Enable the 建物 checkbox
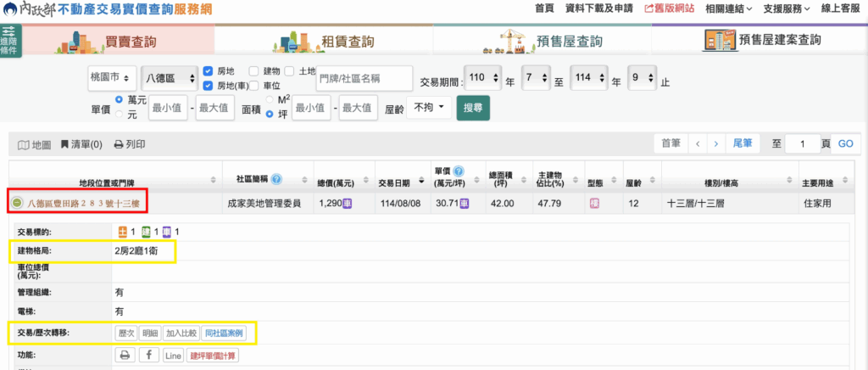This screenshot has height=370, width=868. (x=253, y=71)
